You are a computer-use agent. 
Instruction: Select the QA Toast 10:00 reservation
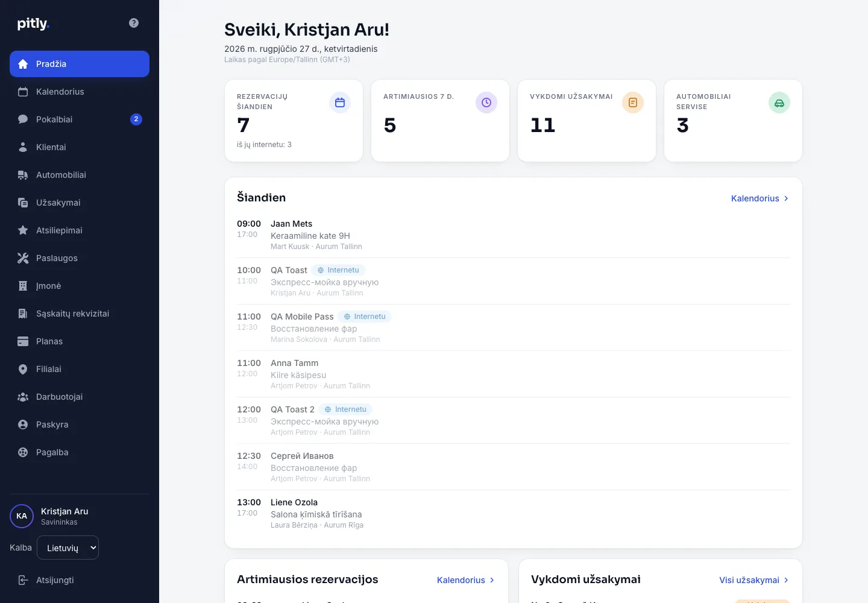514,281
